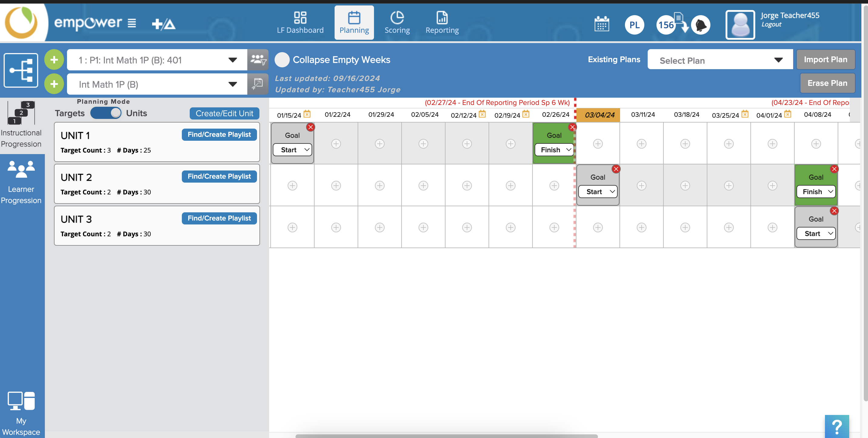The width and height of the screenshot is (868, 438).
Task: Toggle Planning Mode between Targets and Units
Action: [x=106, y=113]
